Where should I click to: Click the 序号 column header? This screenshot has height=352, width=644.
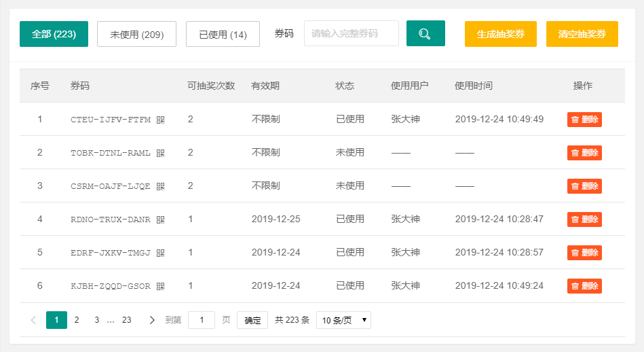40,86
